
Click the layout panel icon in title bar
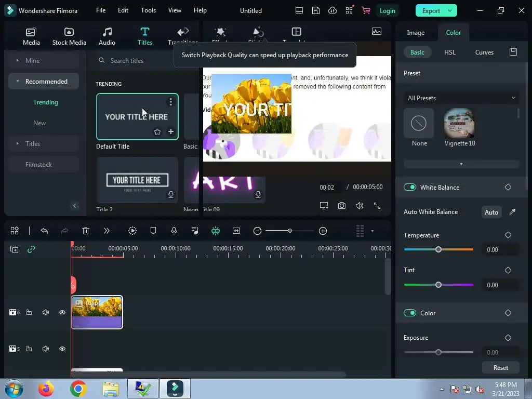point(299,10)
